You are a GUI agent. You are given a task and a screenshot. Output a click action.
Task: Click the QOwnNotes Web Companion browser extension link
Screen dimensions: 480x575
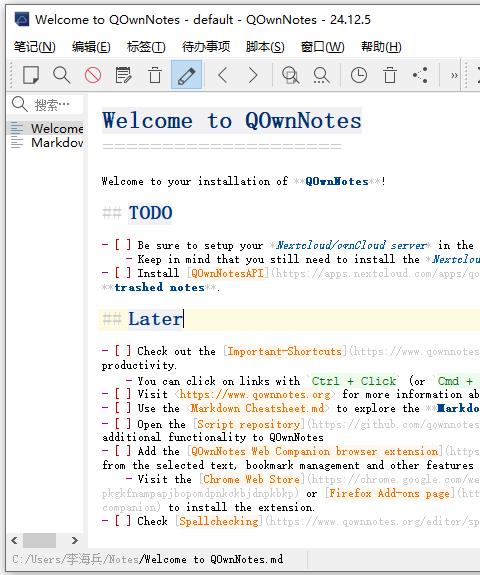pyautogui.click(x=314, y=451)
